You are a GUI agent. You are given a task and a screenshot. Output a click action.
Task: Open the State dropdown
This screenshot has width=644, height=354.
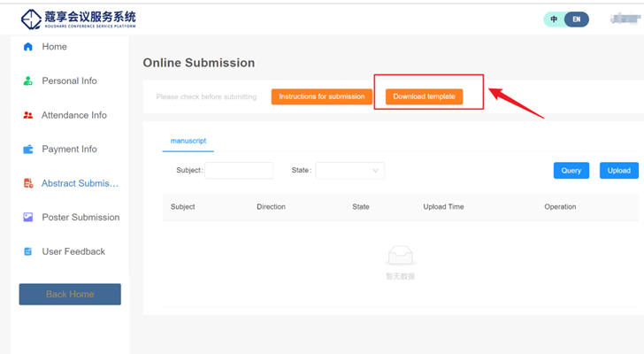pos(350,171)
